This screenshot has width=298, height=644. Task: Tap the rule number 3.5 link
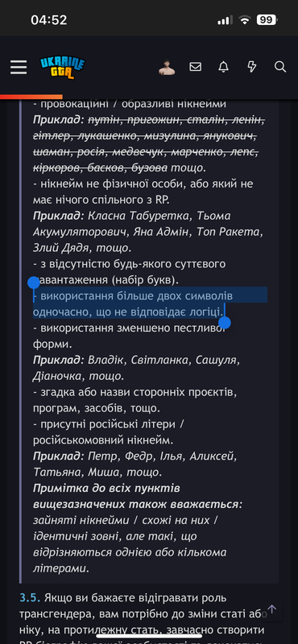[30, 597]
